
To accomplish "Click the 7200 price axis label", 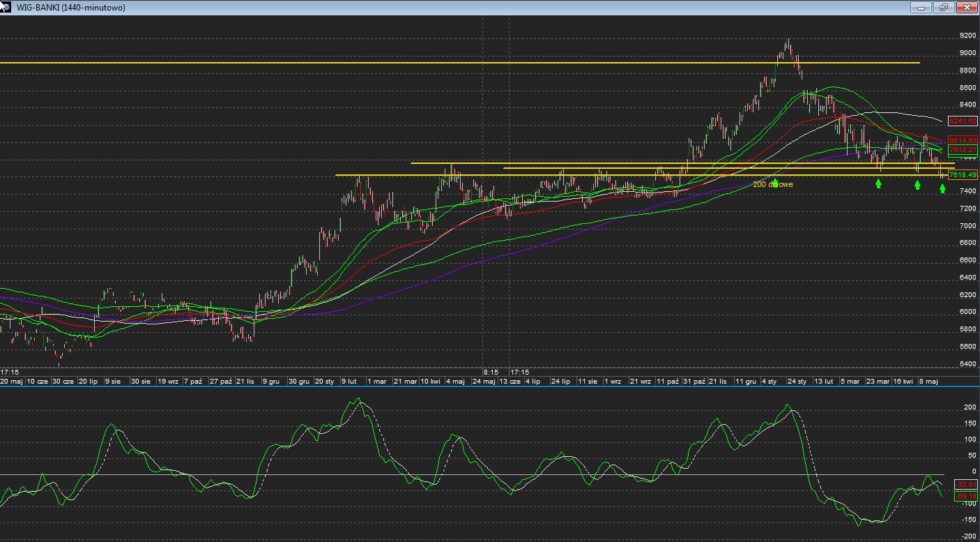I will tap(967, 209).
